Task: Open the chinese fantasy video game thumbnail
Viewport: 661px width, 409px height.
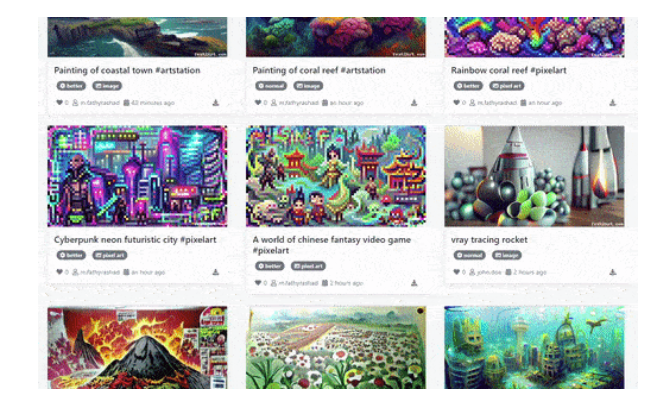Action: 336,176
